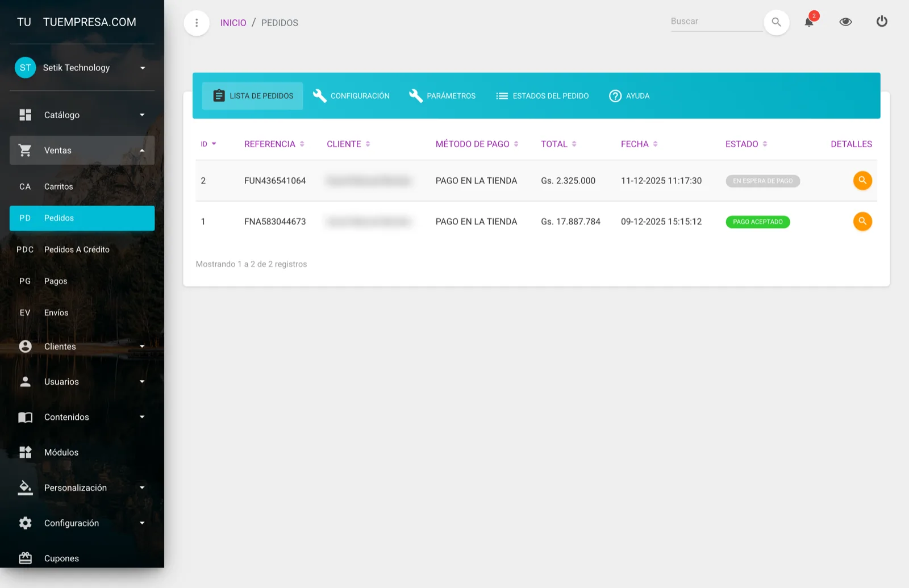Sort table by Cliente column
Screen dimensions: 909x588
pos(348,144)
